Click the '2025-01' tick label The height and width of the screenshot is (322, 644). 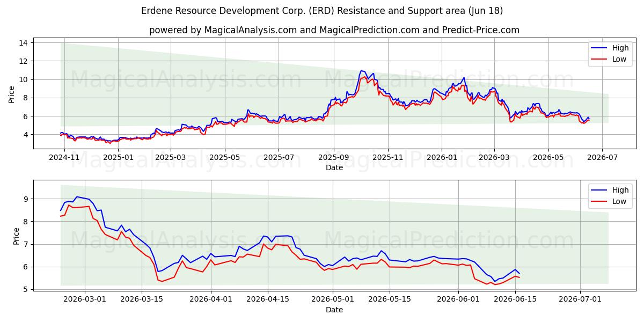click(x=118, y=157)
